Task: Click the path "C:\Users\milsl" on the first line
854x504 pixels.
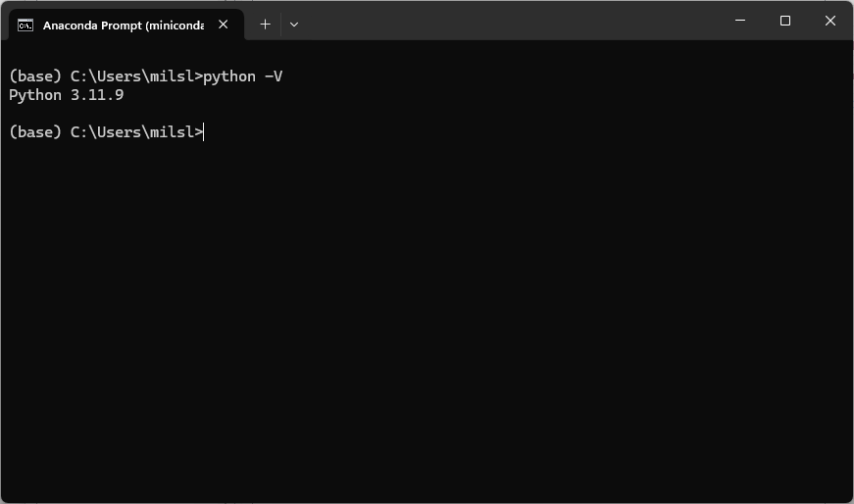Action: tap(132, 76)
